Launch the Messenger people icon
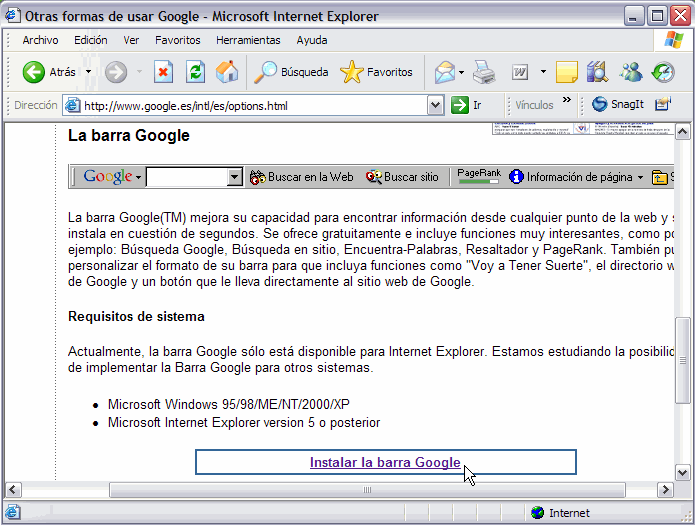695x526 pixels. (631, 72)
